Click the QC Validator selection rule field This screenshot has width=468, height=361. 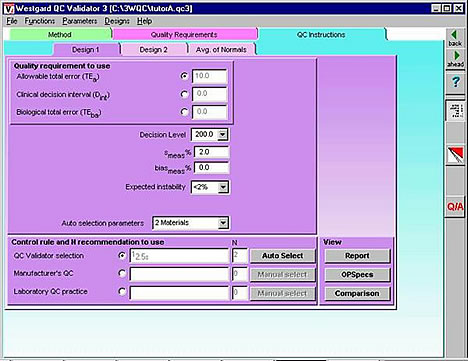[x=179, y=256]
